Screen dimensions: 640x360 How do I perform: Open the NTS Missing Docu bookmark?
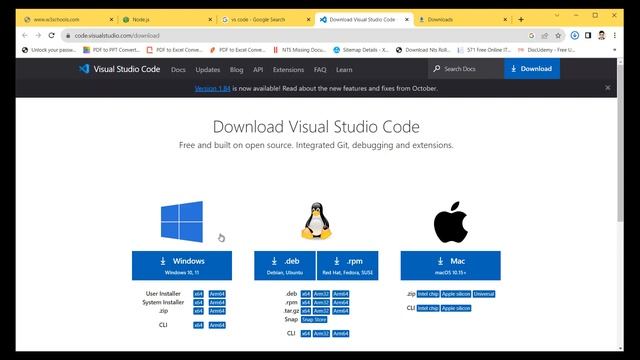point(300,50)
